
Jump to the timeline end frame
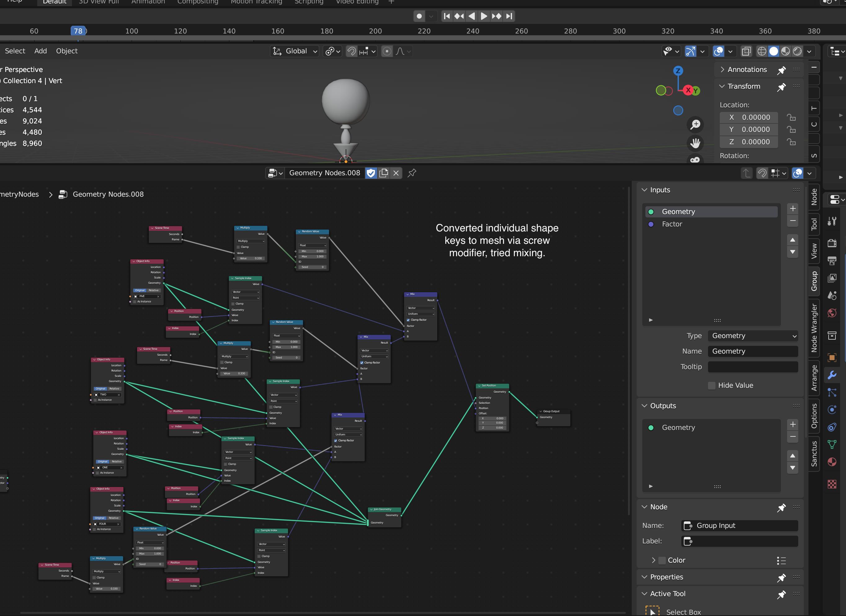(509, 16)
